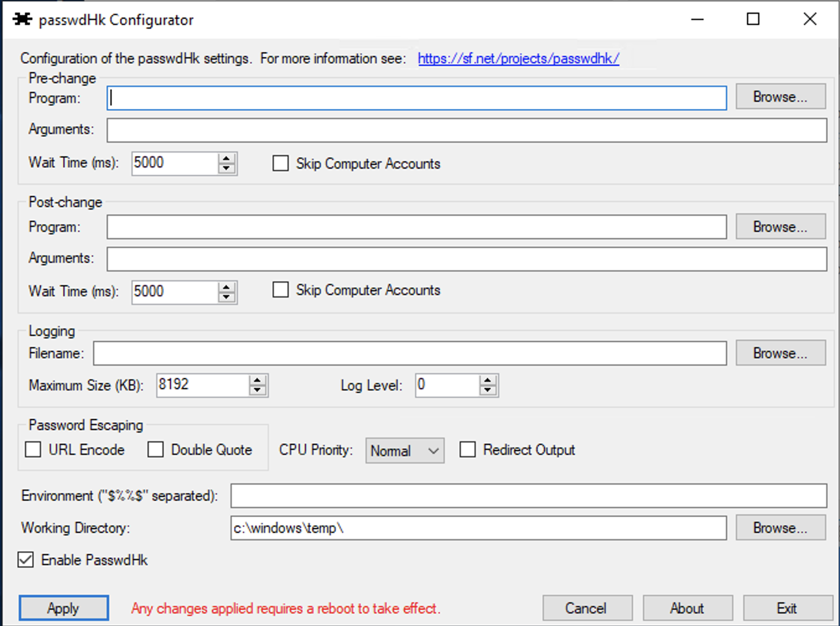Increase Maximum Size (KB) spinner value

(258, 380)
